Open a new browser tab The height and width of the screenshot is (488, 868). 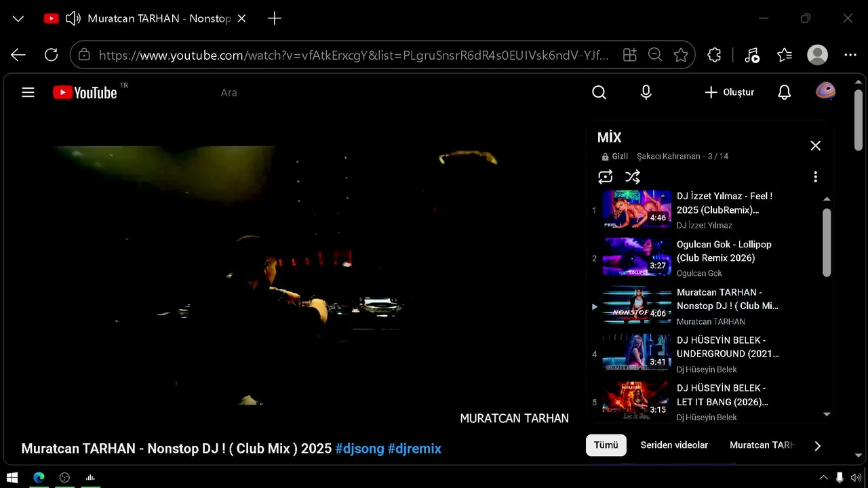click(274, 18)
